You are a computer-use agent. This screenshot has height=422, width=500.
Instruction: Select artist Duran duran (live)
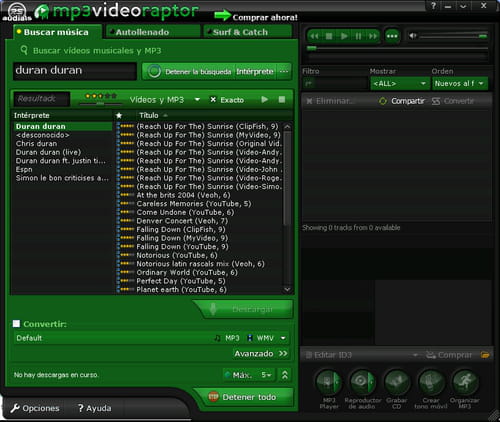[48, 152]
